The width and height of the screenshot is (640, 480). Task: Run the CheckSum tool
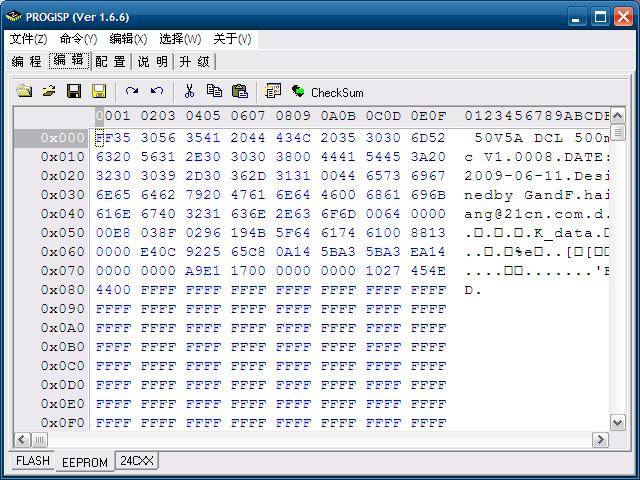point(328,92)
